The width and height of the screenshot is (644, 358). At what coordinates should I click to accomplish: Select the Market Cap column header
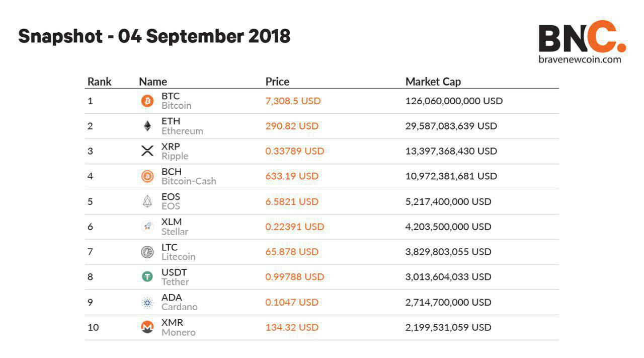pos(433,82)
